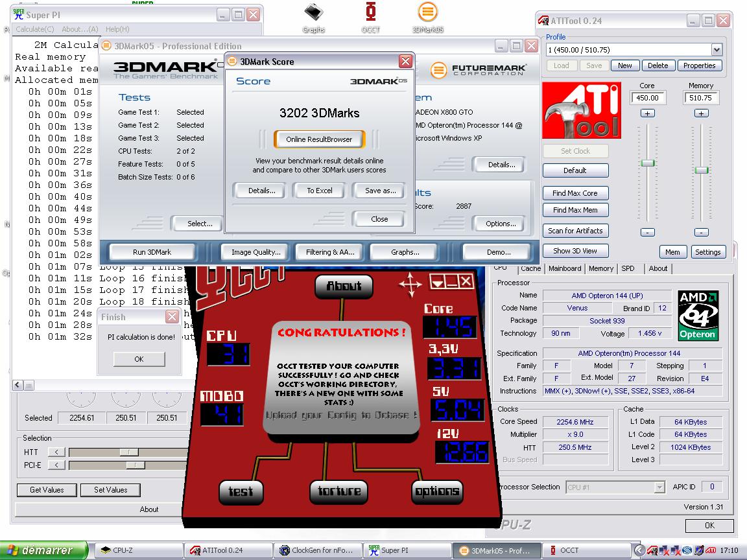Click the Super PI horizontal scrollbar left arrow
Image resolution: width=747 pixels, height=560 pixels.
pos(18,385)
